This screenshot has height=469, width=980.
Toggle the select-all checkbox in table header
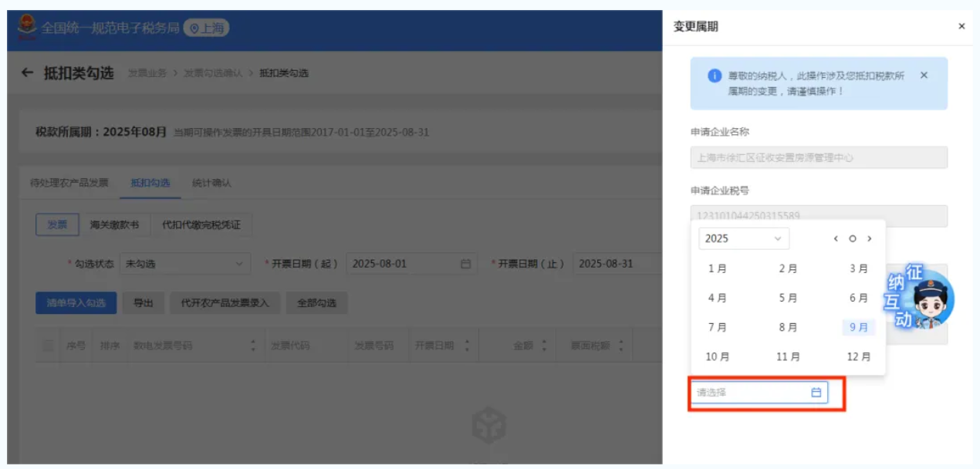pyautogui.click(x=48, y=346)
